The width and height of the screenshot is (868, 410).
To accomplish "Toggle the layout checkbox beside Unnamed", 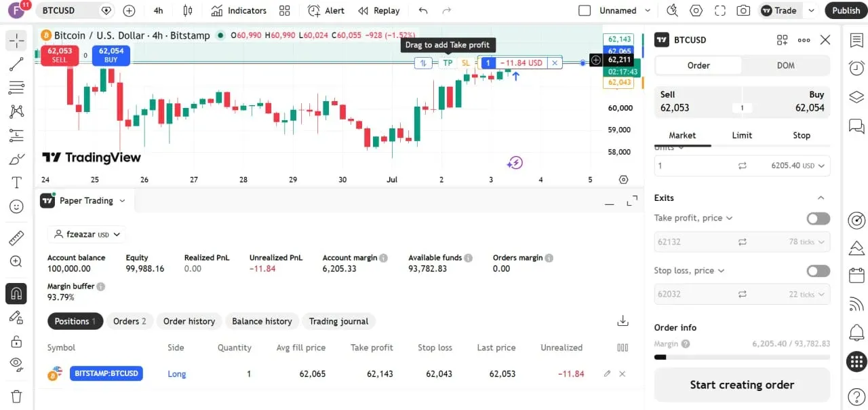I will click(x=585, y=11).
